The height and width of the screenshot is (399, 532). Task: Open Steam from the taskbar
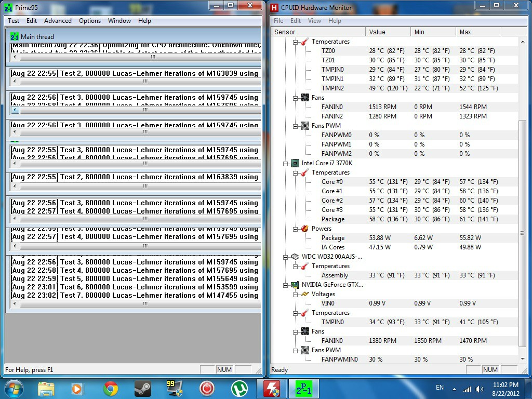point(142,389)
